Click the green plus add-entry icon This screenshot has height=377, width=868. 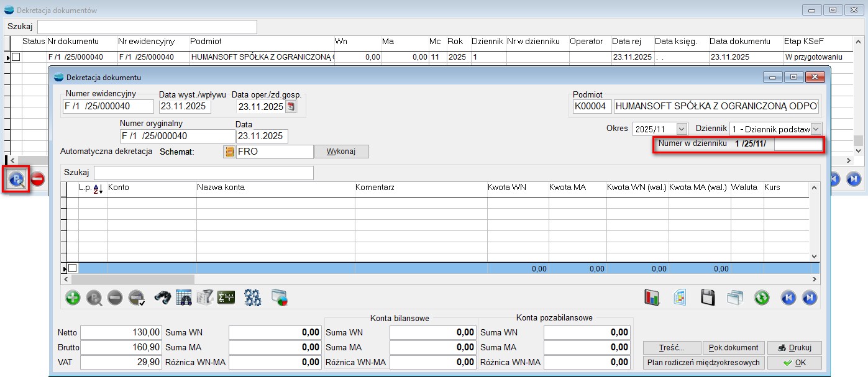point(73,298)
